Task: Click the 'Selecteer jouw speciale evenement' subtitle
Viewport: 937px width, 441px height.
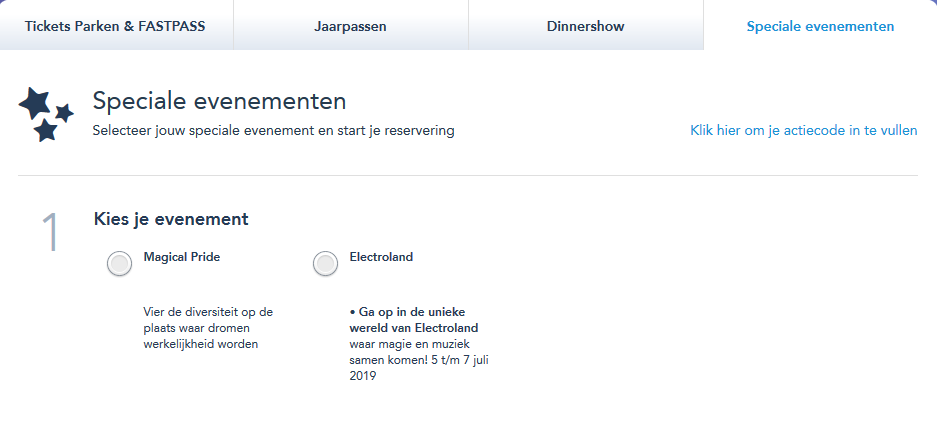Action: click(273, 130)
